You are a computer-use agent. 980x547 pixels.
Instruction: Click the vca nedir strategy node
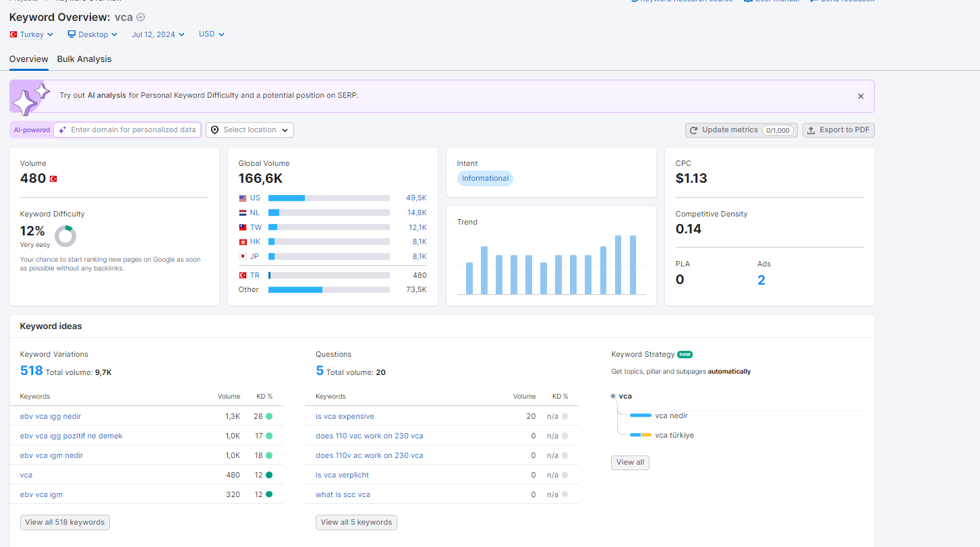point(671,415)
